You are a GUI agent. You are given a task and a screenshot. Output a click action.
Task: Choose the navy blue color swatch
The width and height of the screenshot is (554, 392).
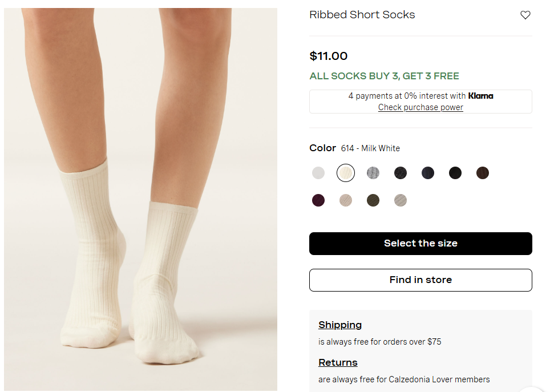(x=428, y=173)
